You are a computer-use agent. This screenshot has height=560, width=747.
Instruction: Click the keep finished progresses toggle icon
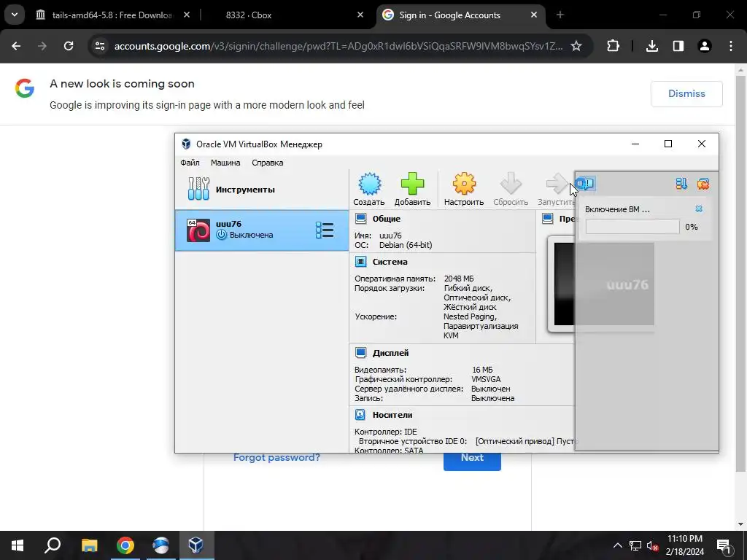681,184
